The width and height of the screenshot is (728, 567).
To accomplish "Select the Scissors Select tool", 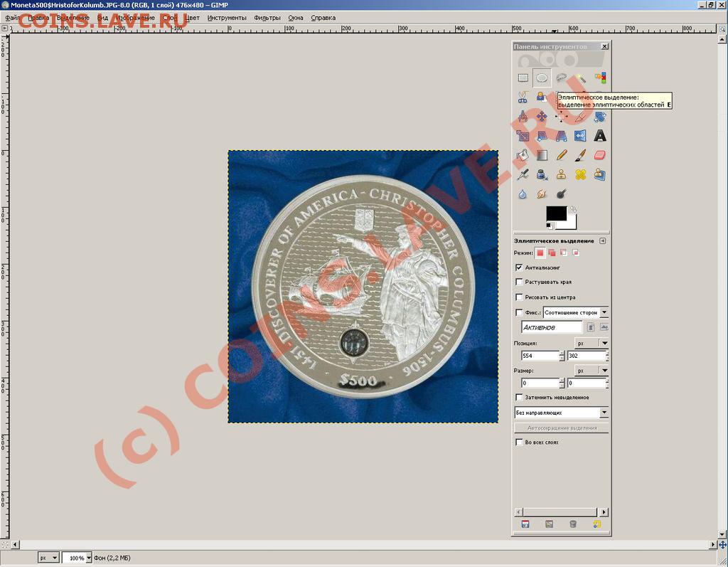I will (x=523, y=97).
